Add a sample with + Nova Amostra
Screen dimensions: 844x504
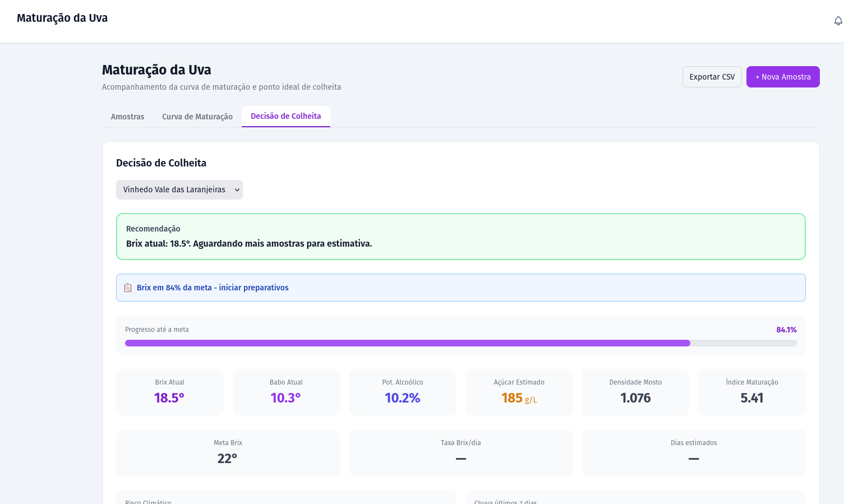coord(782,77)
